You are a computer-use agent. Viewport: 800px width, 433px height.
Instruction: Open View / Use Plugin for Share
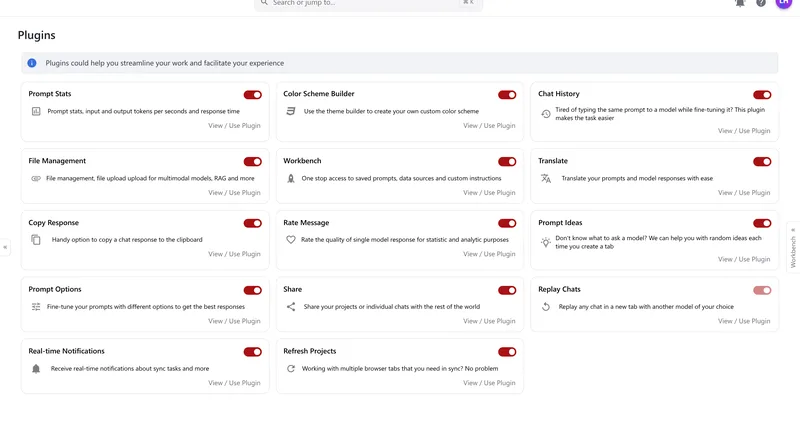[x=489, y=321]
